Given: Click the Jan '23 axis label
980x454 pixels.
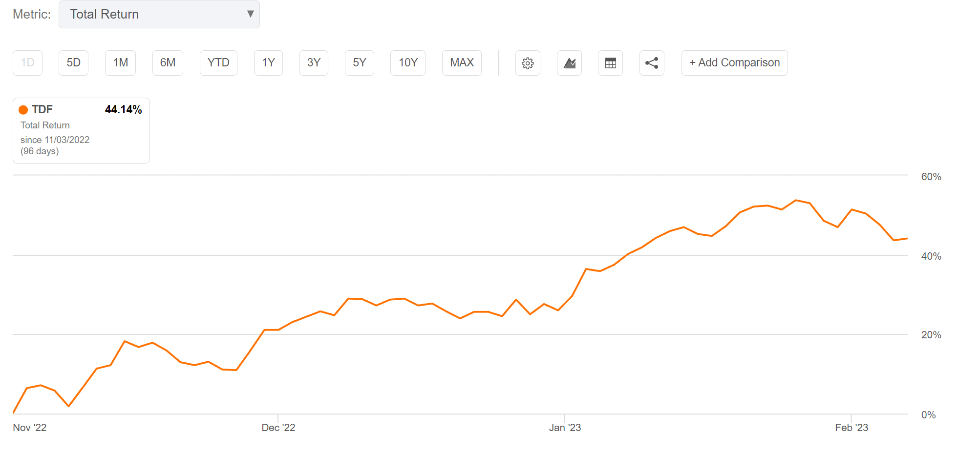Looking at the screenshot, I should (565, 428).
